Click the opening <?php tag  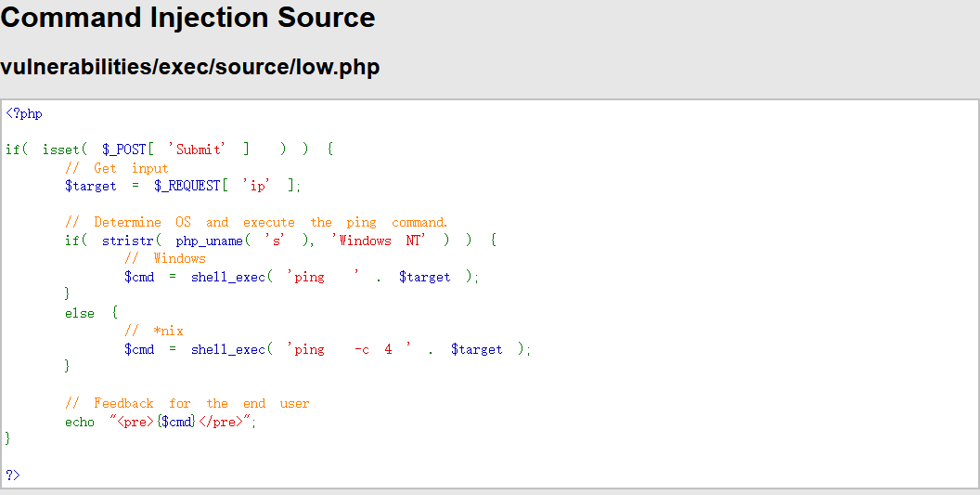pos(24,114)
